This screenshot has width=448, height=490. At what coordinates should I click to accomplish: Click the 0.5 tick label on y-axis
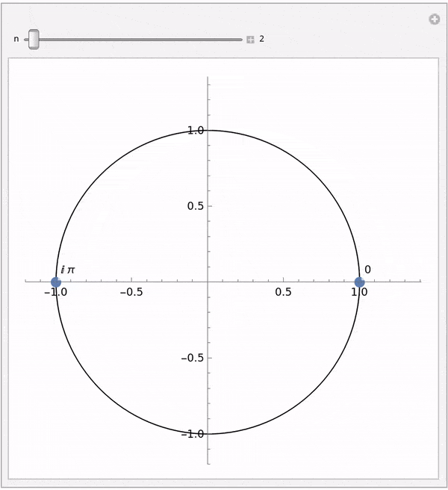(x=196, y=206)
